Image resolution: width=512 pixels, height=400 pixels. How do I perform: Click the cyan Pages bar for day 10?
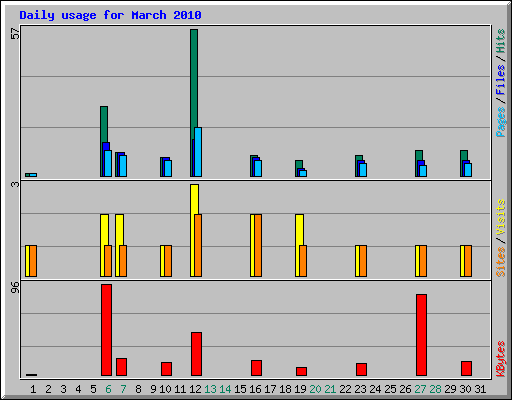click(x=168, y=168)
